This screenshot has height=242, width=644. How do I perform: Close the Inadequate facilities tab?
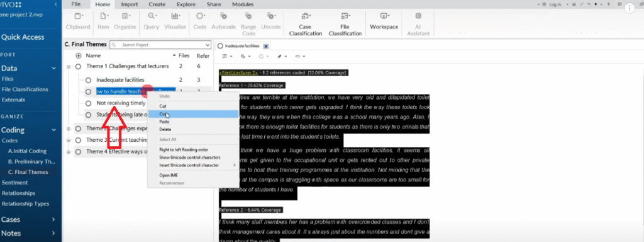[x=266, y=47]
